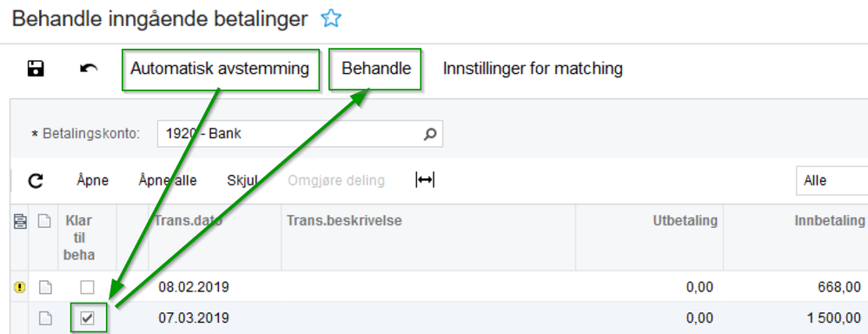The image size is (868, 334).
Task: Click the Skjul toolbar button
Action: pyautogui.click(x=242, y=181)
